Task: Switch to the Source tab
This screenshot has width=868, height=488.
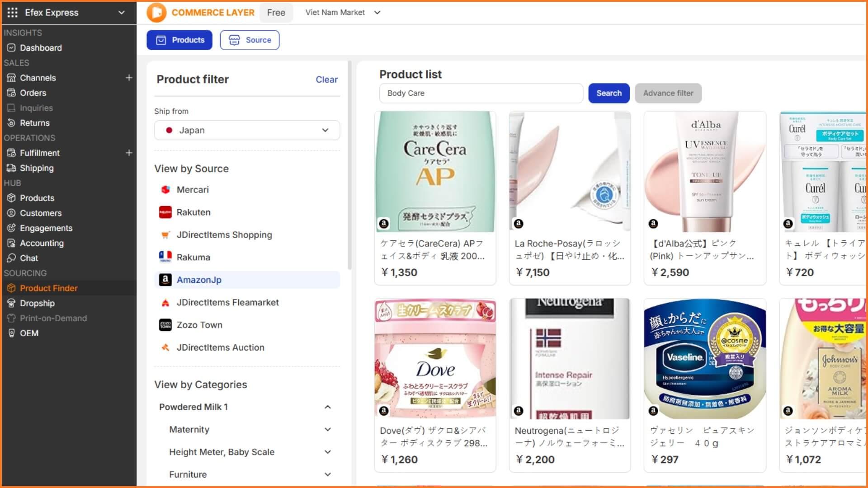Action: point(250,40)
